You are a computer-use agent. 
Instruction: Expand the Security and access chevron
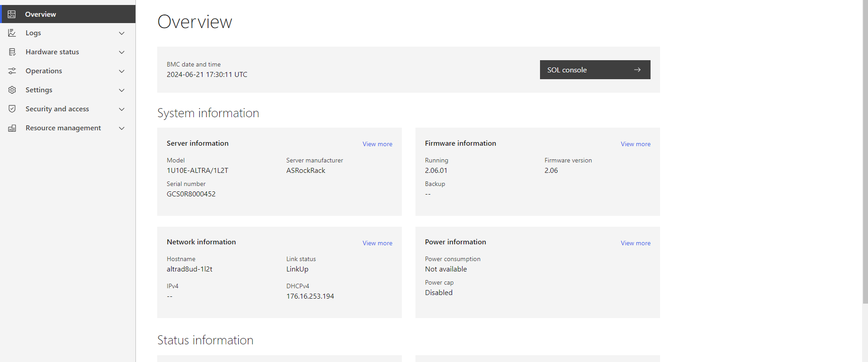click(x=121, y=109)
